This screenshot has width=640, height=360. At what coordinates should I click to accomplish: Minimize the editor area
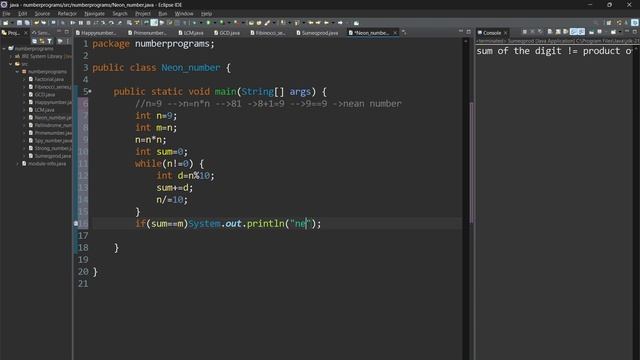click(x=461, y=31)
